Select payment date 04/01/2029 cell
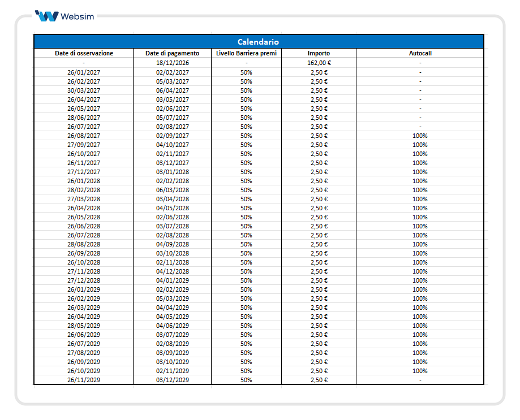This screenshot has height=420, width=520. [173, 280]
